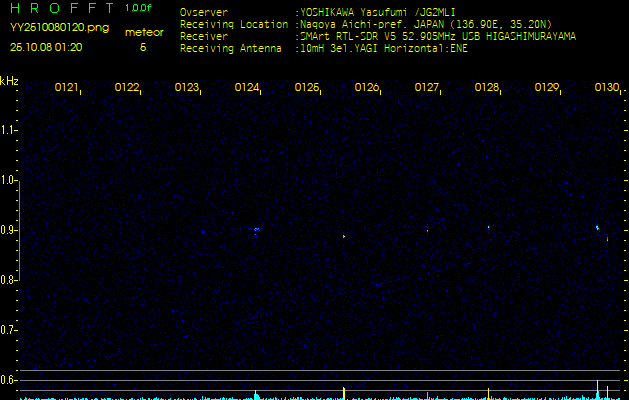Click the 0127 time marker
Image resolution: width=629 pixels, height=400 pixels.
click(x=426, y=87)
